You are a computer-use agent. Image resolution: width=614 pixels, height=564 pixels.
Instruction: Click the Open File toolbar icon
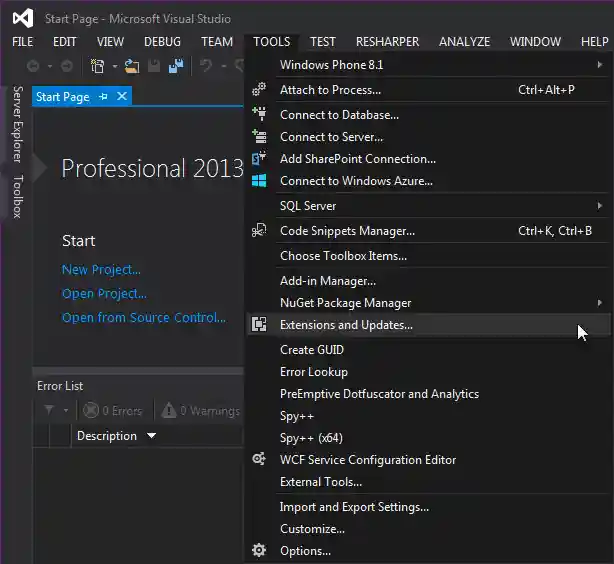pos(131,66)
